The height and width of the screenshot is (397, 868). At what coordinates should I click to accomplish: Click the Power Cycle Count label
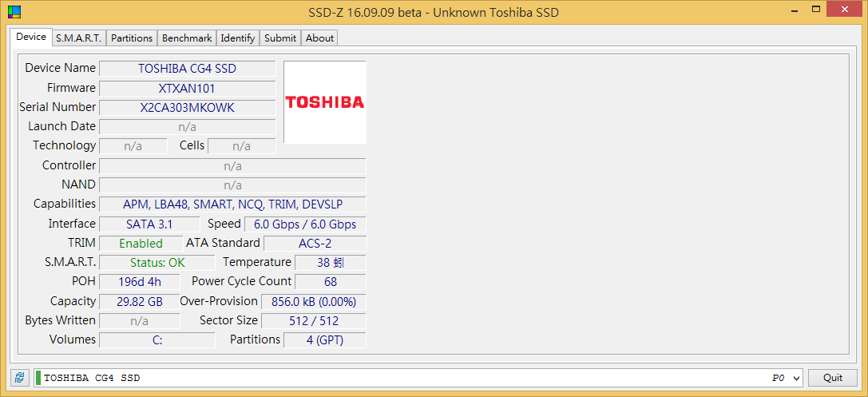(241, 281)
